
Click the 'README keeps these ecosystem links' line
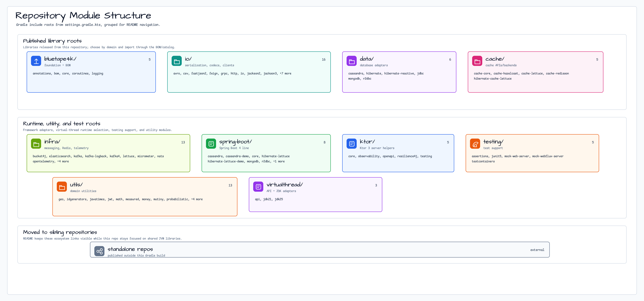pos(102,239)
